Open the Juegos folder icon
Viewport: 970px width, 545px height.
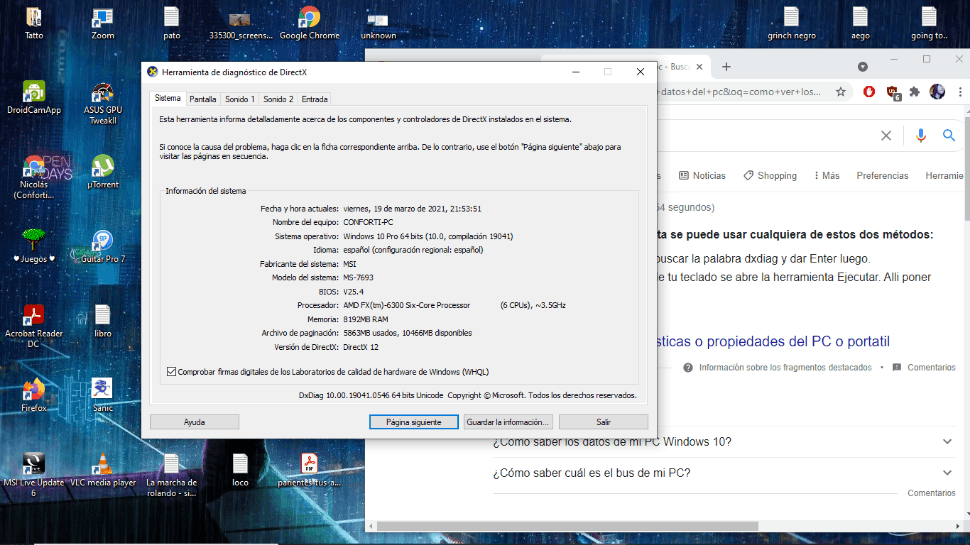pyautogui.click(x=33, y=246)
